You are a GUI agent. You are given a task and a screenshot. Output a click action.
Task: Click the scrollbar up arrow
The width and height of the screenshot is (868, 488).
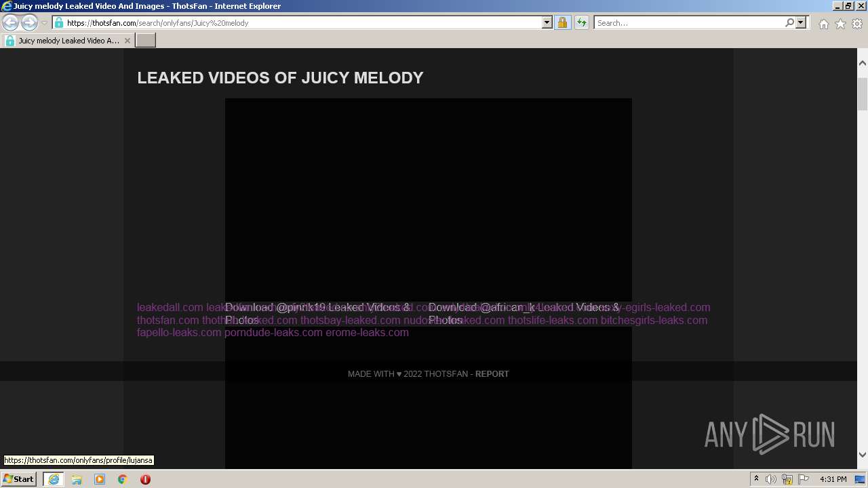(x=863, y=63)
